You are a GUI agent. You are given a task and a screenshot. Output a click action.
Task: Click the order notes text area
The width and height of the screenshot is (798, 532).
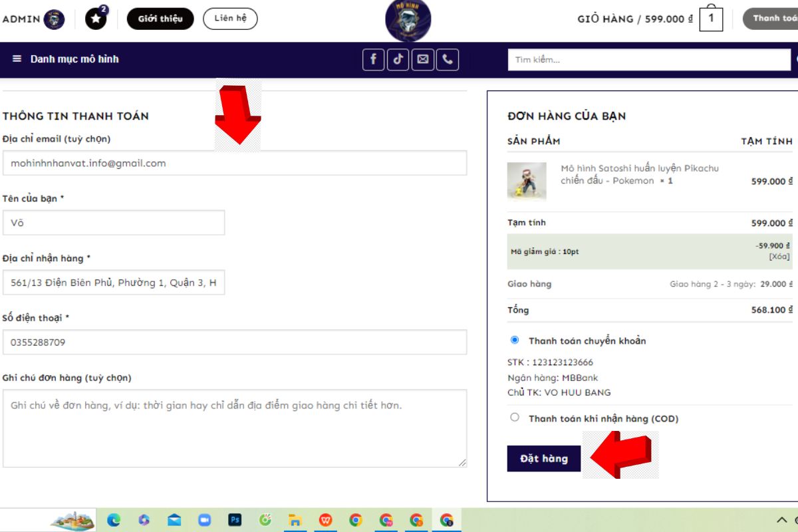tap(235, 428)
